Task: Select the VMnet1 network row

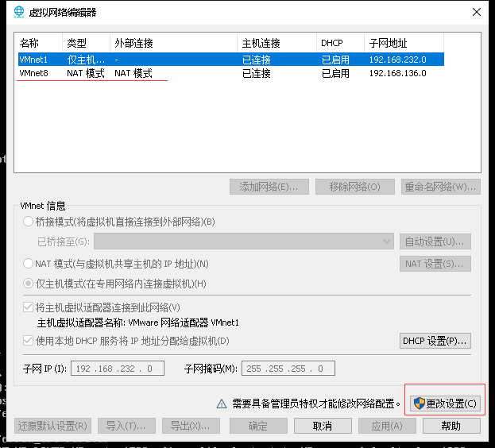Action: tap(231, 60)
